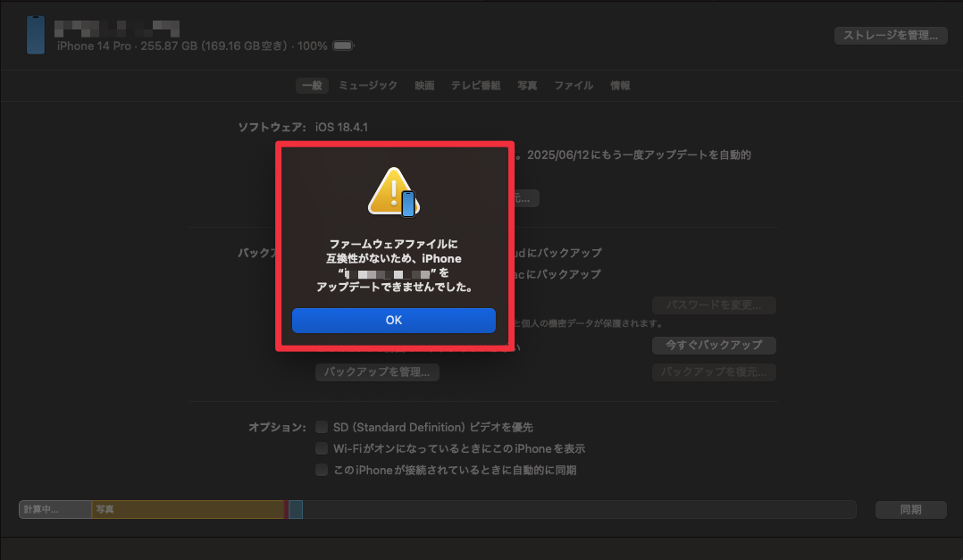Switch to the ミュージック tab

[x=368, y=86]
